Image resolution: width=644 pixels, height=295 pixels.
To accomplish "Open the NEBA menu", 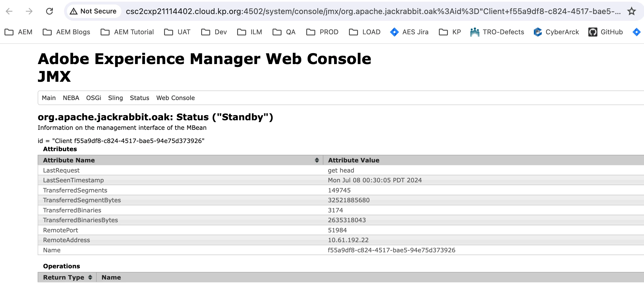I will (x=71, y=98).
